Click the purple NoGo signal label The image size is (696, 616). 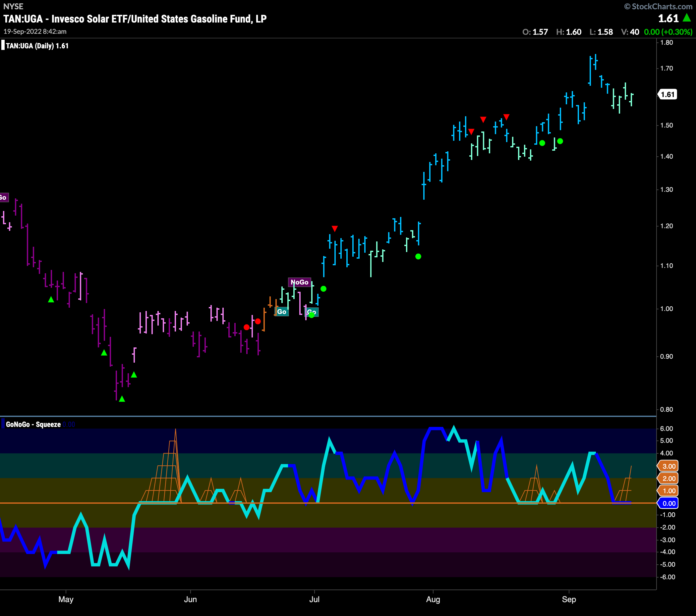point(300,282)
